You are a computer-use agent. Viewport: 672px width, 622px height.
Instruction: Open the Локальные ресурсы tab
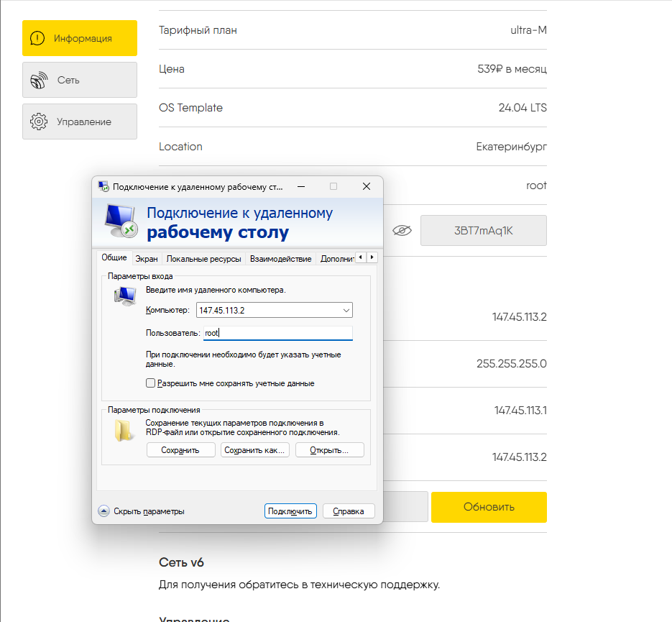(x=203, y=259)
